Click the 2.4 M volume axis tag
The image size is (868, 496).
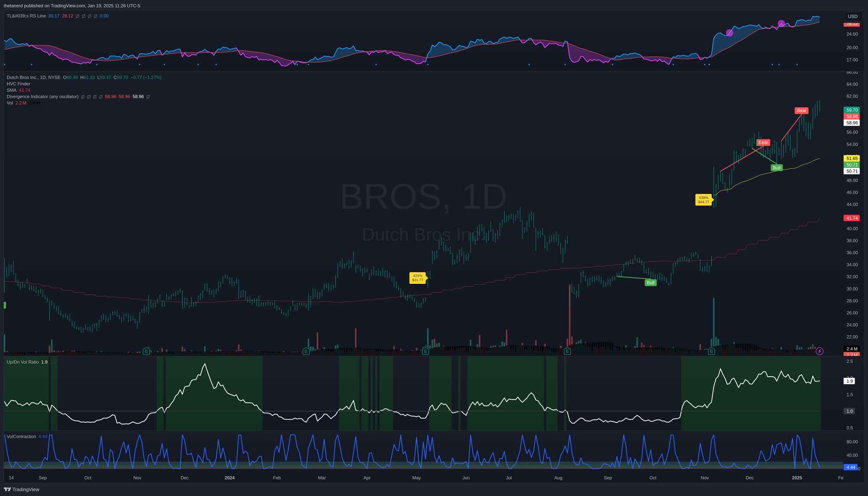[852, 349]
